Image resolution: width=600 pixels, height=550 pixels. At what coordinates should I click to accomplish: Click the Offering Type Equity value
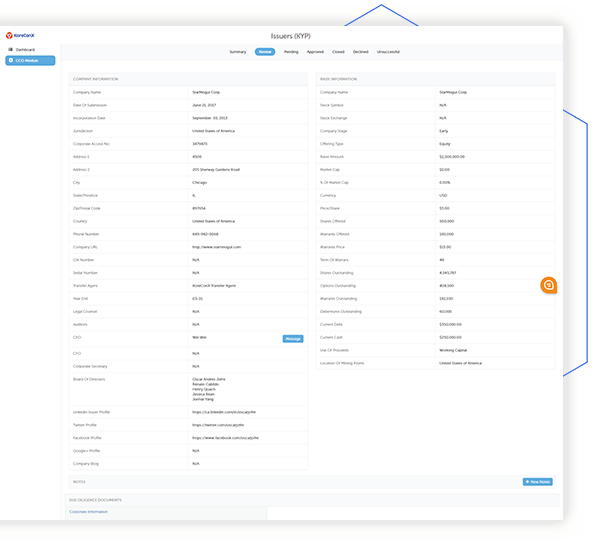pyautogui.click(x=445, y=144)
